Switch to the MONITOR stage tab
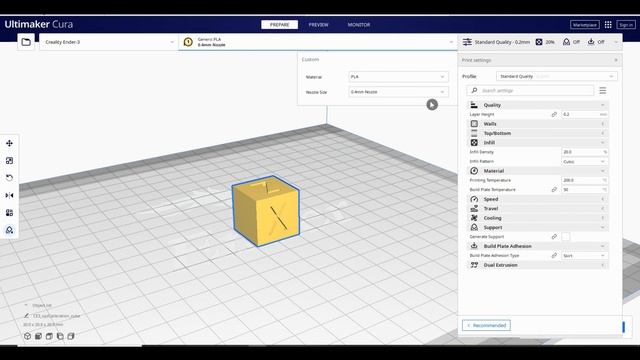This screenshot has height=360, width=640. tap(359, 25)
